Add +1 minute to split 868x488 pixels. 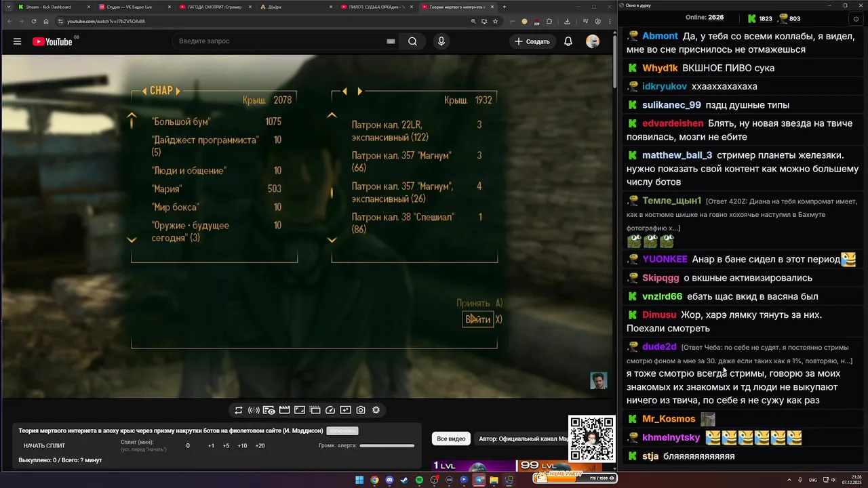(x=211, y=446)
